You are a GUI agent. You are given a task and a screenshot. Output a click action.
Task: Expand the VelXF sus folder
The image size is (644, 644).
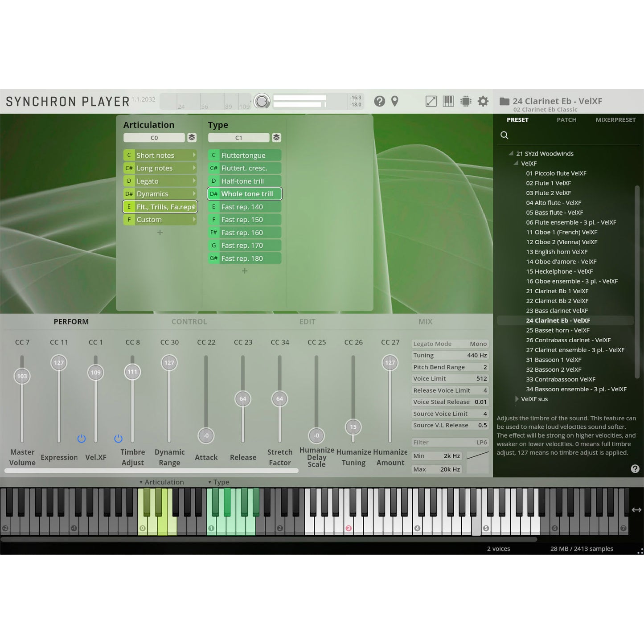(517, 399)
